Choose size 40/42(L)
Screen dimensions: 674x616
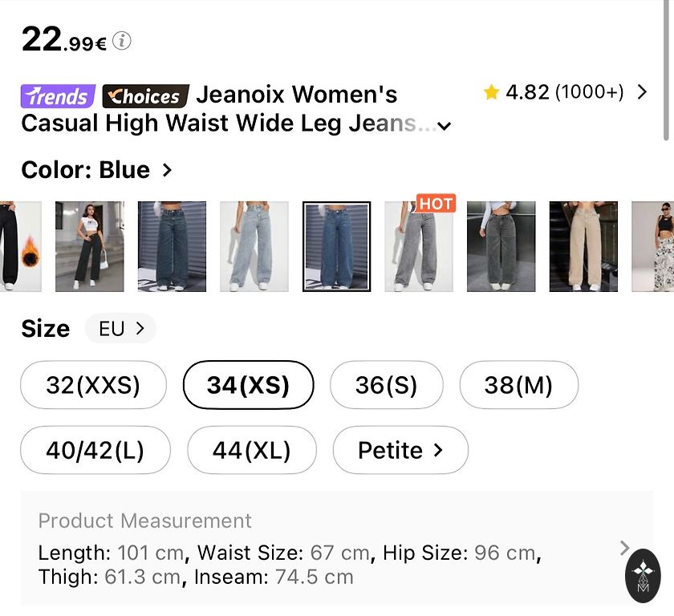[95, 450]
